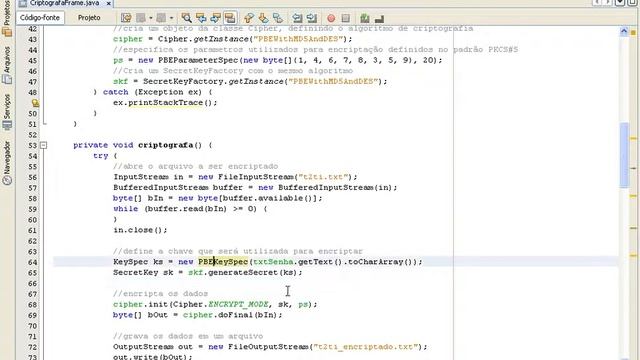Uncomment selected lines icon
The image size is (640, 360).
coord(379,18)
